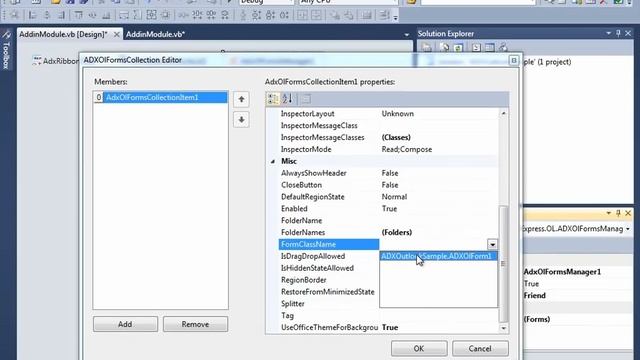Click Increase Vertical Spacing icon

coord(256,15)
